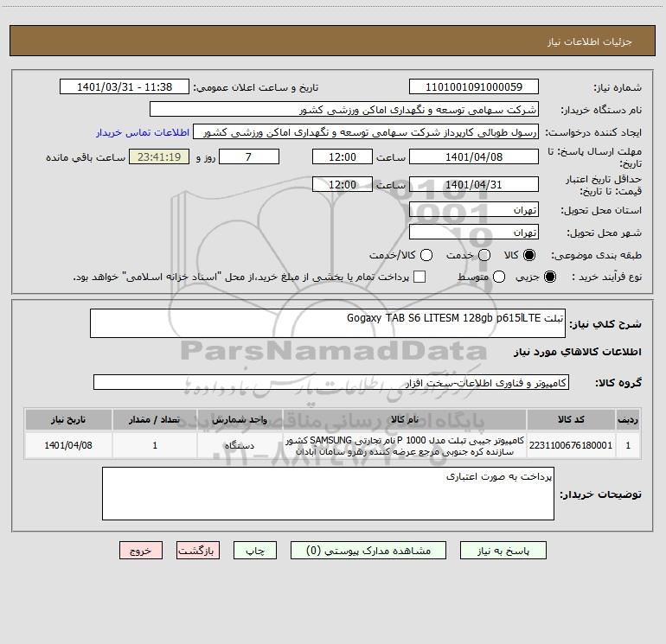Select the کالا radio button
This screenshot has width=666, height=644.
point(529,255)
